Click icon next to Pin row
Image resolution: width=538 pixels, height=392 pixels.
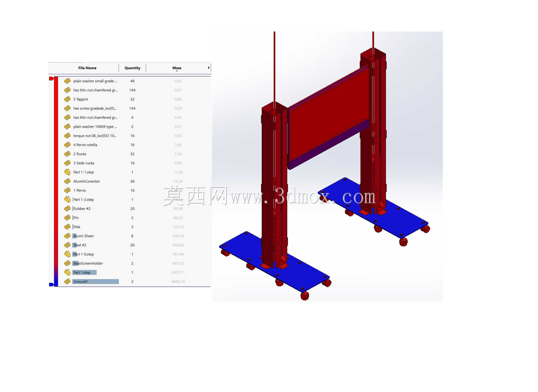(x=67, y=218)
